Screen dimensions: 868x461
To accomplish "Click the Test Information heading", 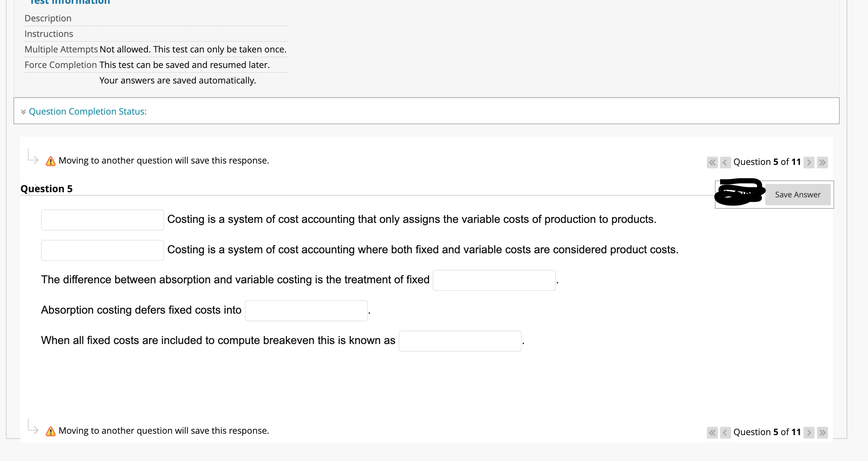I will point(70,2).
